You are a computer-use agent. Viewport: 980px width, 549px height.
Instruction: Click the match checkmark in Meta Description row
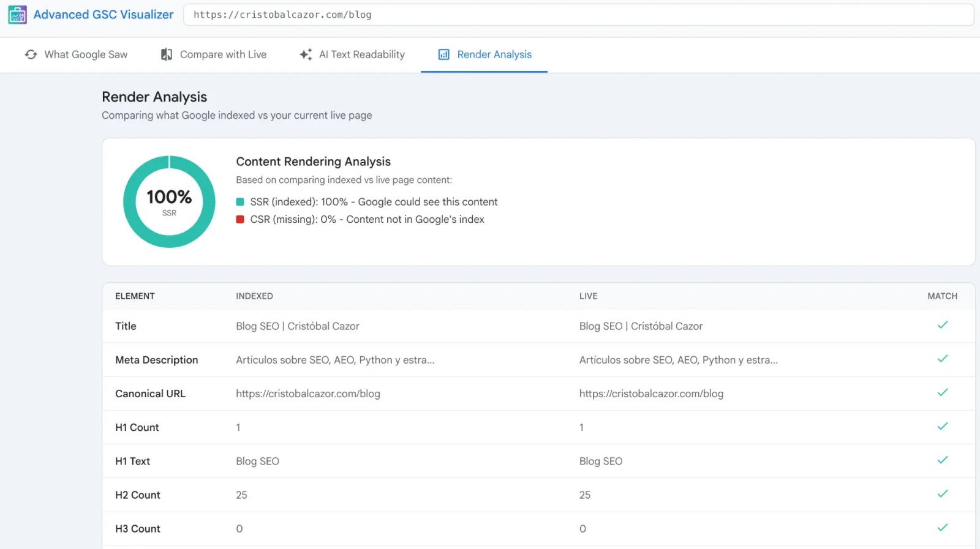[943, 359]
